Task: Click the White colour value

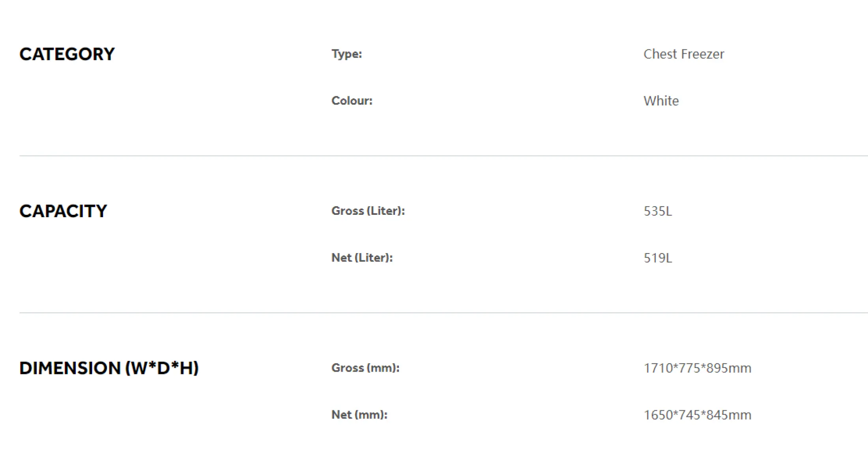Action: coord(661,101)
